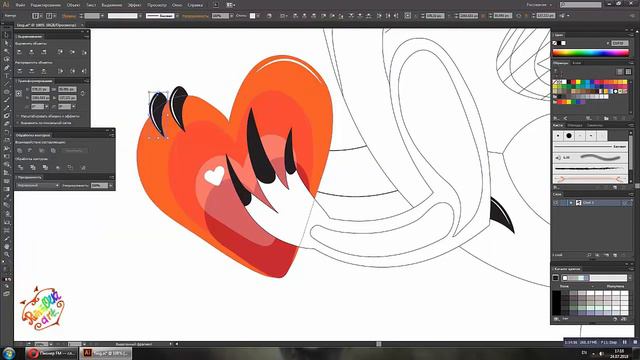Open stroke weight dropdown in control bar

click(x=102, y=16)
